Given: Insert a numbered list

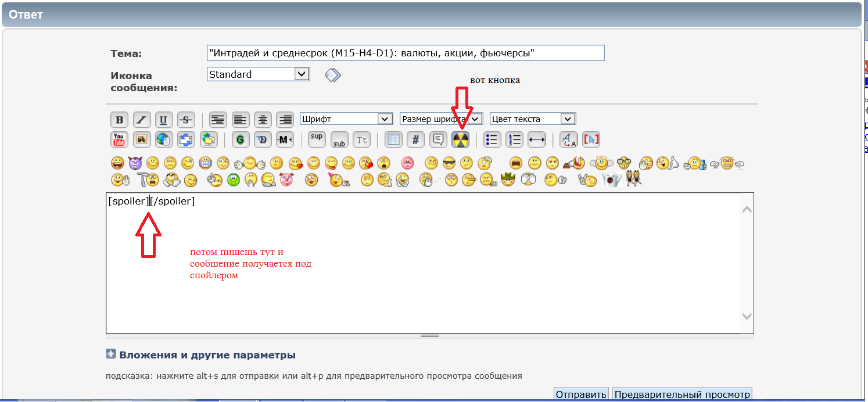Looking at the screenshot, I should [515, 139].
